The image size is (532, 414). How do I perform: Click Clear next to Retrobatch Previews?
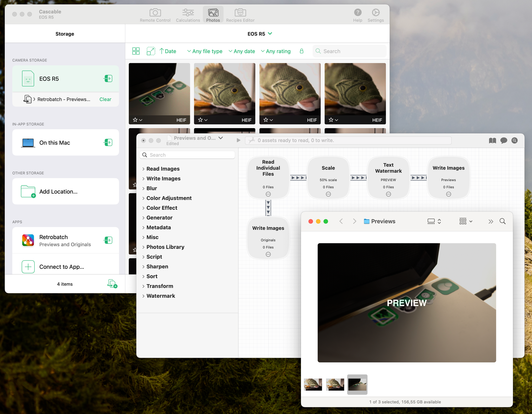click(x=105, y=99)
